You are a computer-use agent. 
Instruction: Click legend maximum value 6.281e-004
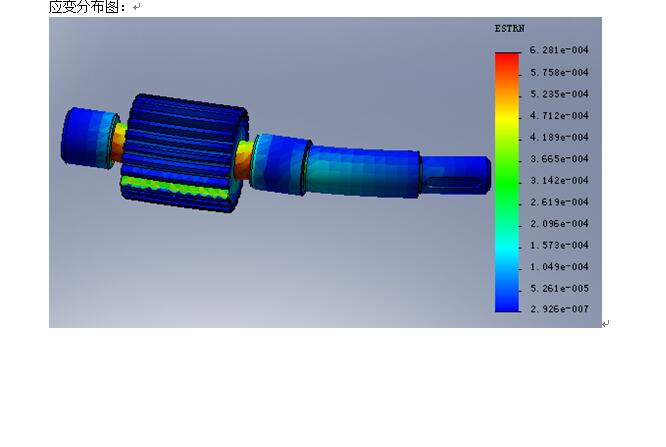pos(559,50)
